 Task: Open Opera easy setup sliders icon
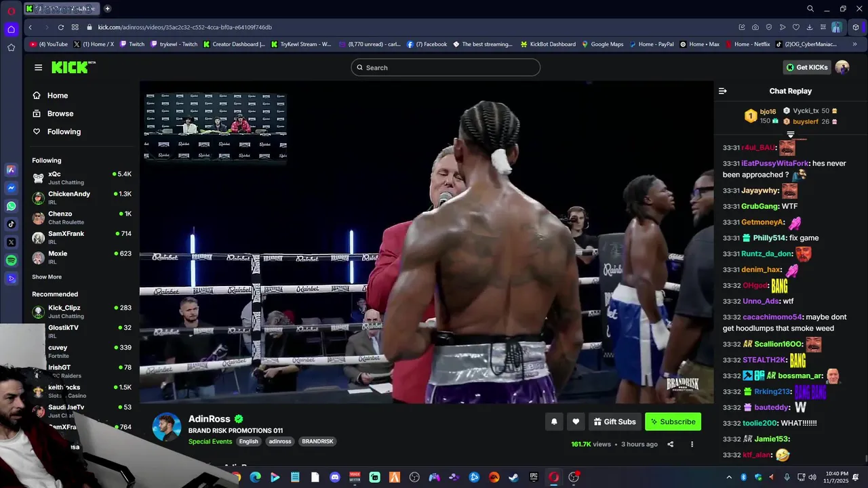tap(823, 27)
